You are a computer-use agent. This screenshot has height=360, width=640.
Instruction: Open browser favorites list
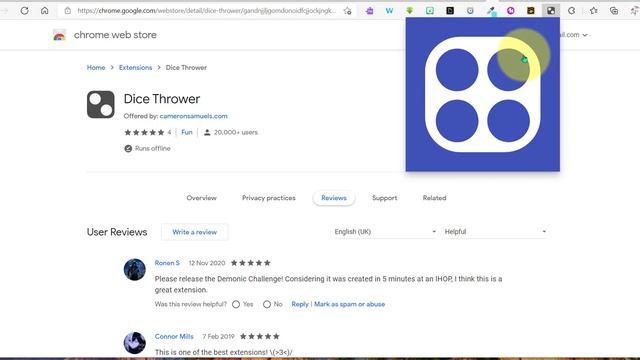593,11
